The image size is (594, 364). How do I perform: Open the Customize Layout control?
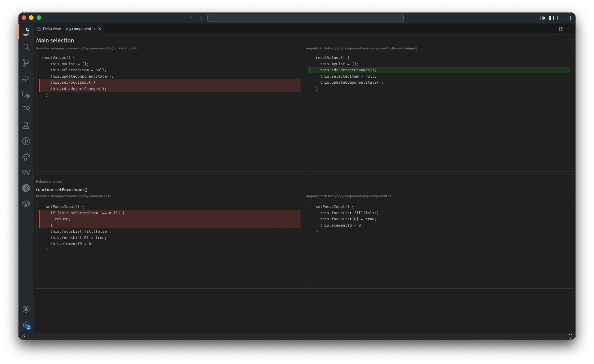[x=543, y=18]
